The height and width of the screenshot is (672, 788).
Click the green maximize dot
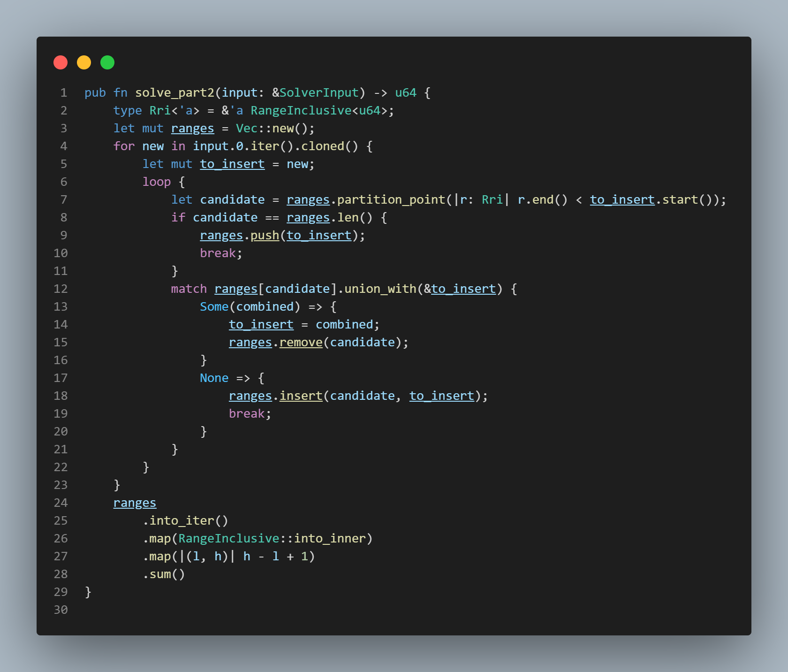107,62
